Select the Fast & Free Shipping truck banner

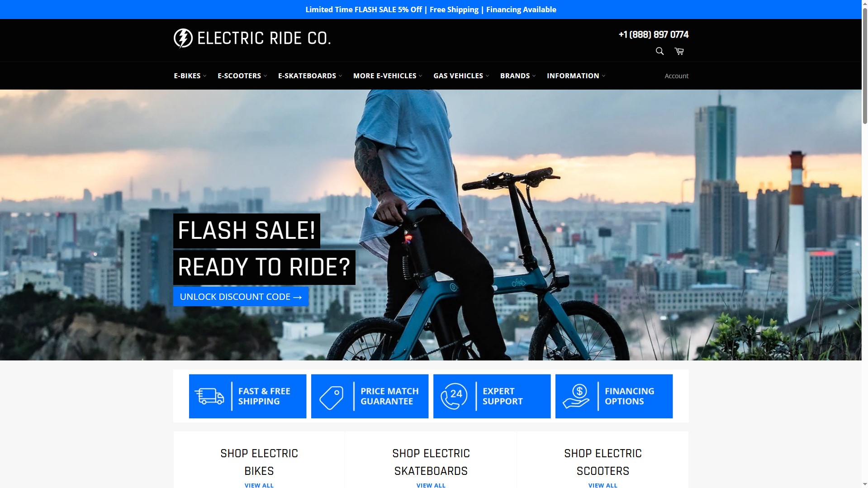click(247, 396)
